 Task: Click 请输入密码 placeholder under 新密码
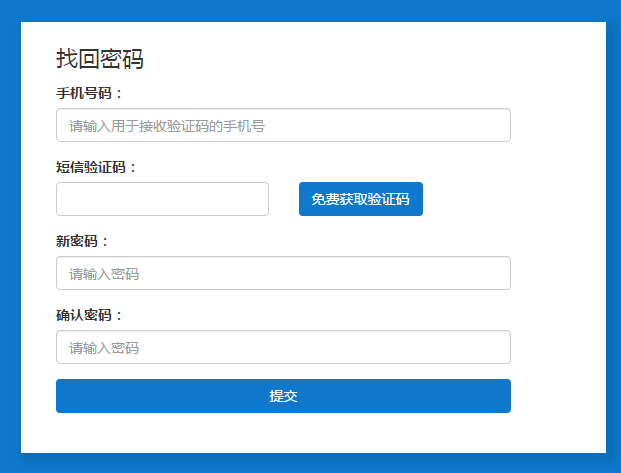click(104, 274)
